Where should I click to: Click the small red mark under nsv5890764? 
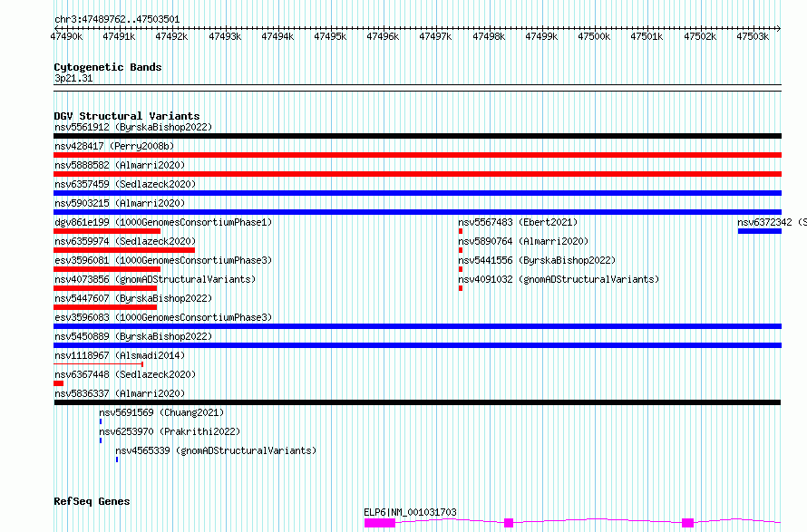click(461, 250)
